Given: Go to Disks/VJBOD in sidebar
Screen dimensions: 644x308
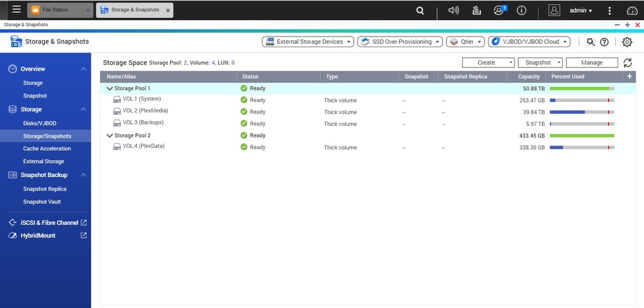Looking at the screenshot, I should (x=40, y=123).
